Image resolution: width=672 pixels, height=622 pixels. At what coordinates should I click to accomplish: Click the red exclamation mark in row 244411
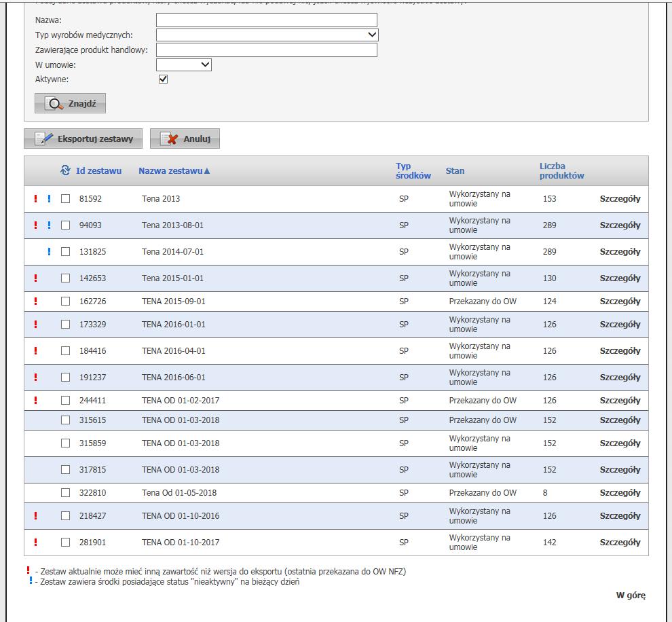[35, 401]
